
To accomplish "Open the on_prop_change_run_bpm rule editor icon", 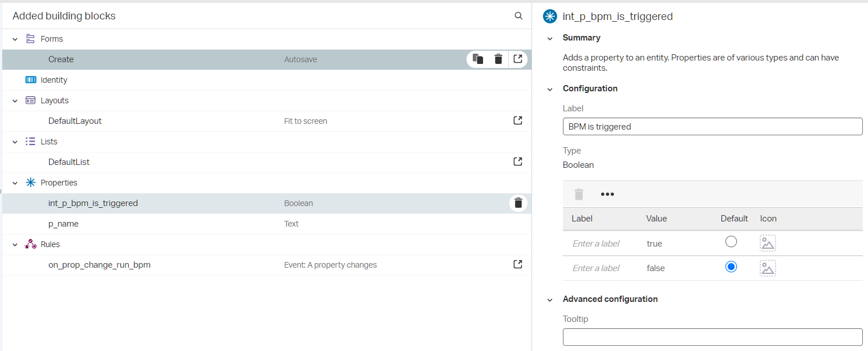I will [518, 264].
